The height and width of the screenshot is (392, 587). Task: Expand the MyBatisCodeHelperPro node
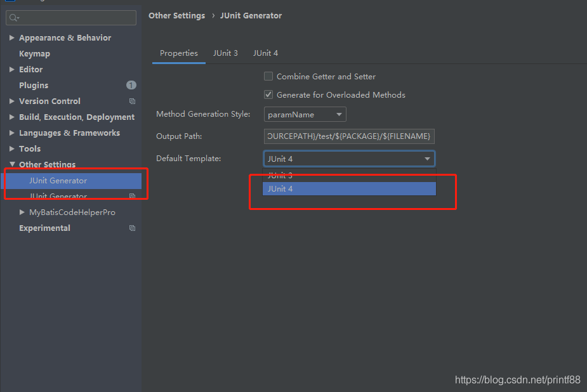coord(22,212)
